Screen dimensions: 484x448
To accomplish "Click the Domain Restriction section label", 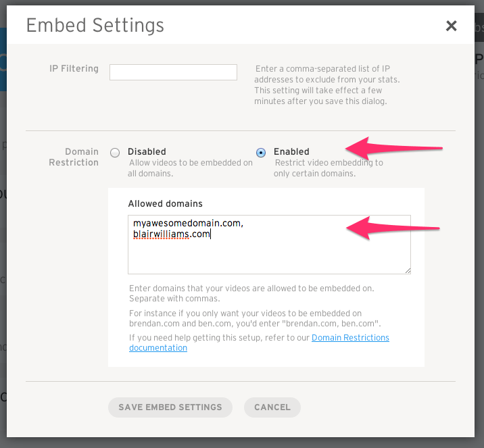I will point(74,157).
